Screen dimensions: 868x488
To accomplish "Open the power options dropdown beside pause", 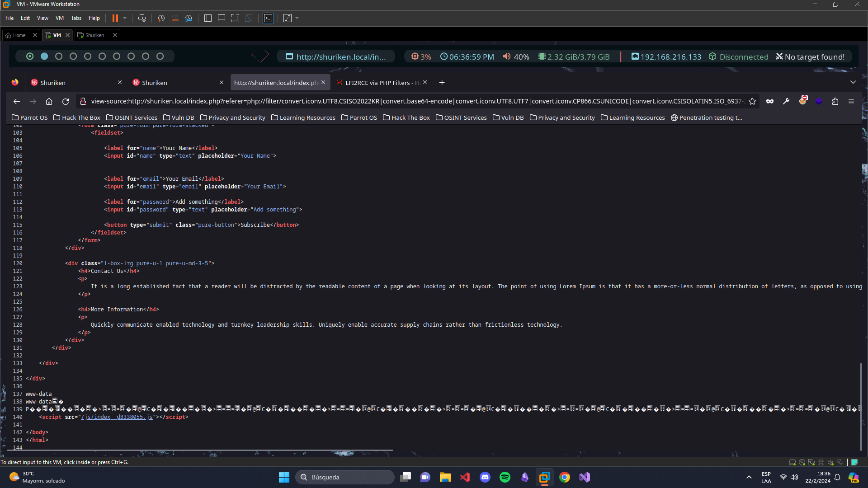I will 125,18.
